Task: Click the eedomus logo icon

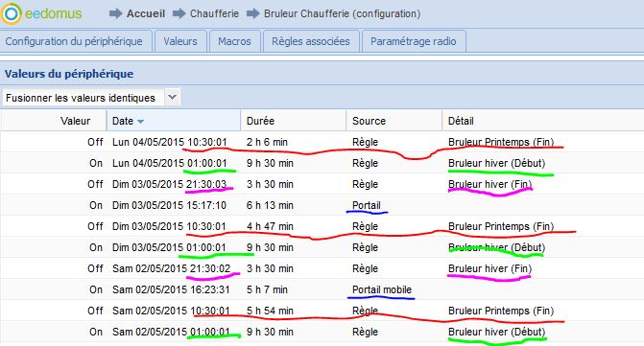Action: point(12,13)
